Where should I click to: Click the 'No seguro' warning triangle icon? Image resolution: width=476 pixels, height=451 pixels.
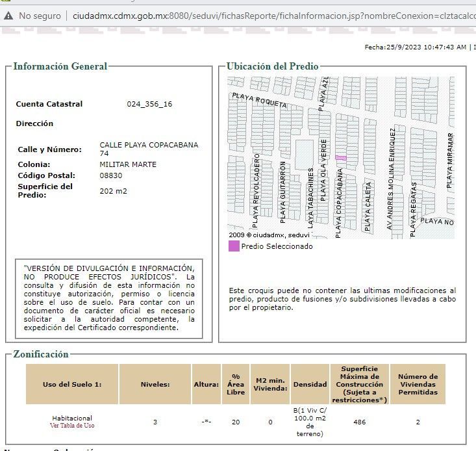8,15
